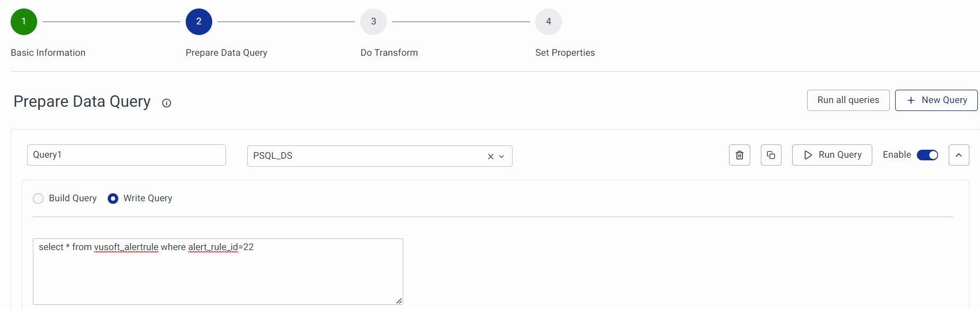Click the step 4 circle icon
The width and height of the screenshot is (980, 309).
tap(549, 22)
